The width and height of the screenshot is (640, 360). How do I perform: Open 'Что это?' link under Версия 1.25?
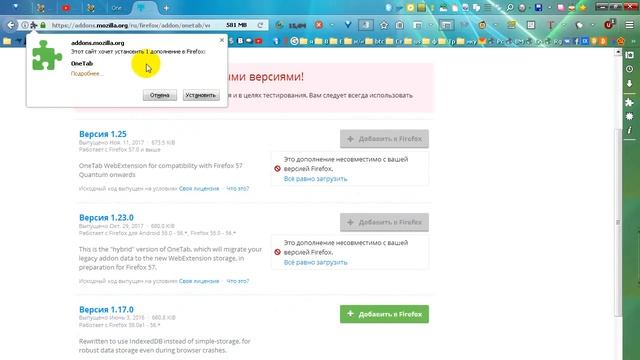coord(238,189)
